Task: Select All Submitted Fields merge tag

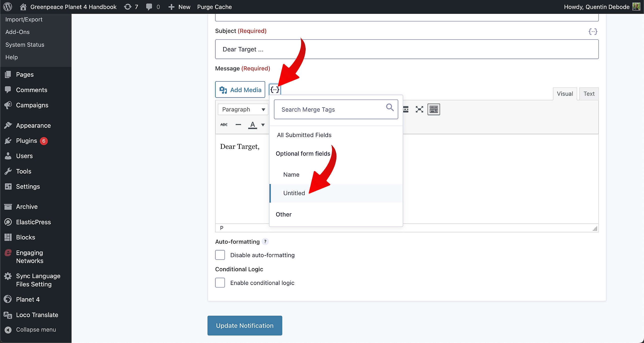Action: (x=304, y=135)
